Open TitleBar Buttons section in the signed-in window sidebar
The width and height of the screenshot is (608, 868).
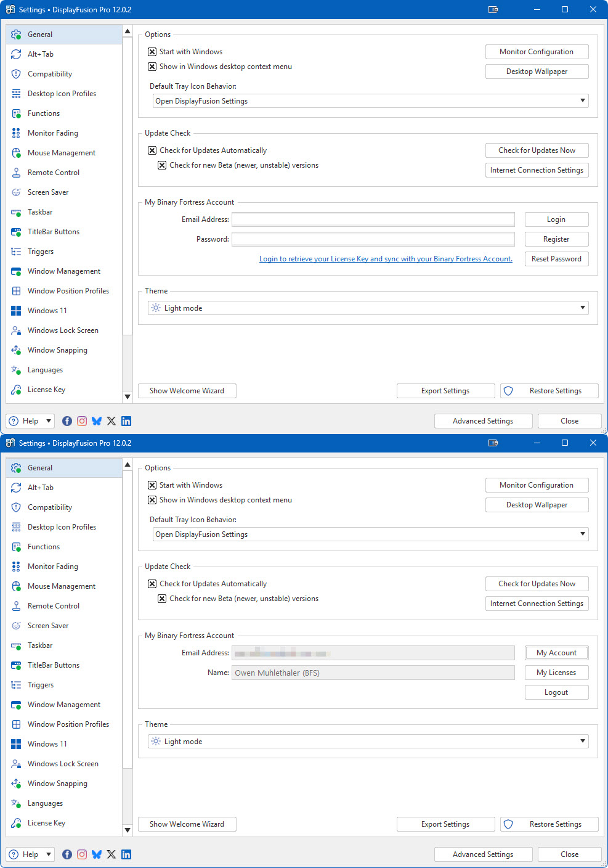click(x=54, y=665)
